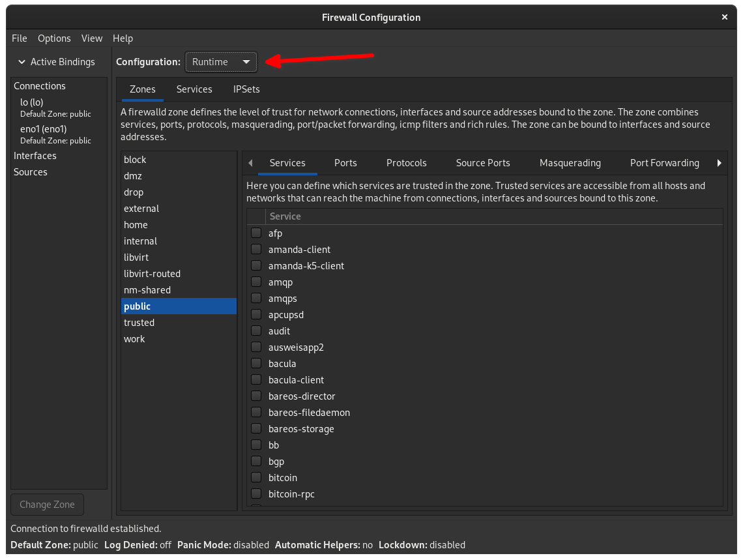Click the Change Zone button
The height and width of the screenshot is (560, 743).
47,504
